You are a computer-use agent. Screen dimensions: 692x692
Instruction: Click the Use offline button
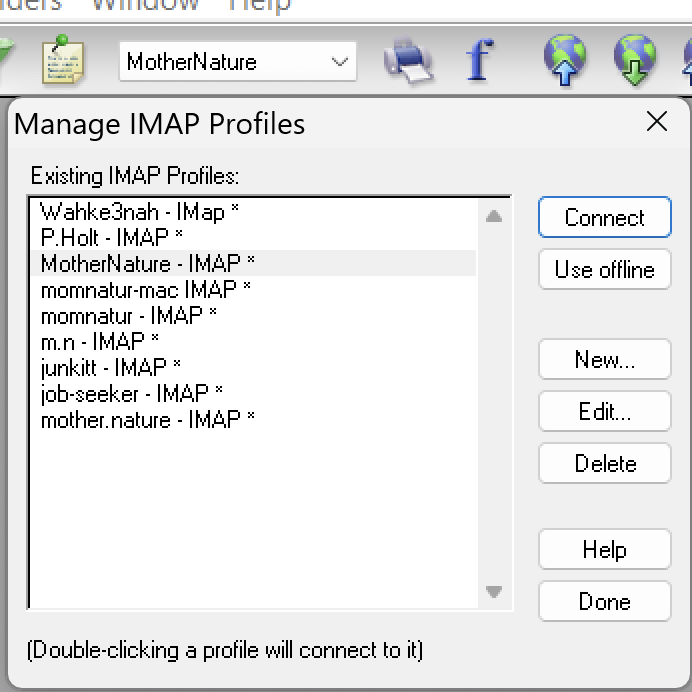click(604, 270)
